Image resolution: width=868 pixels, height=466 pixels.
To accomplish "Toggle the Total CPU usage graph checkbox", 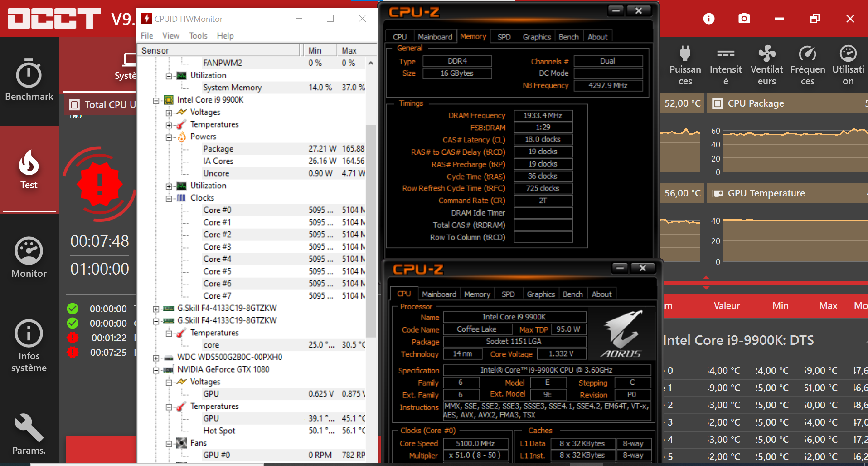I will (x=74, y=105).
